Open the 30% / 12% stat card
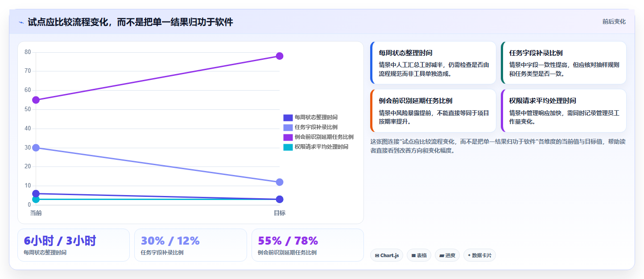 pos(190,245)
